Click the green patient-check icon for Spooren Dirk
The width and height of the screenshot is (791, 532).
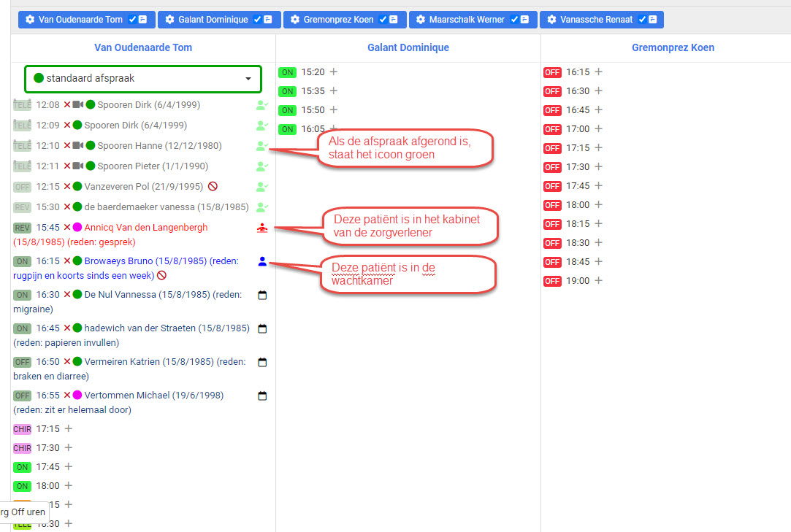261,104
